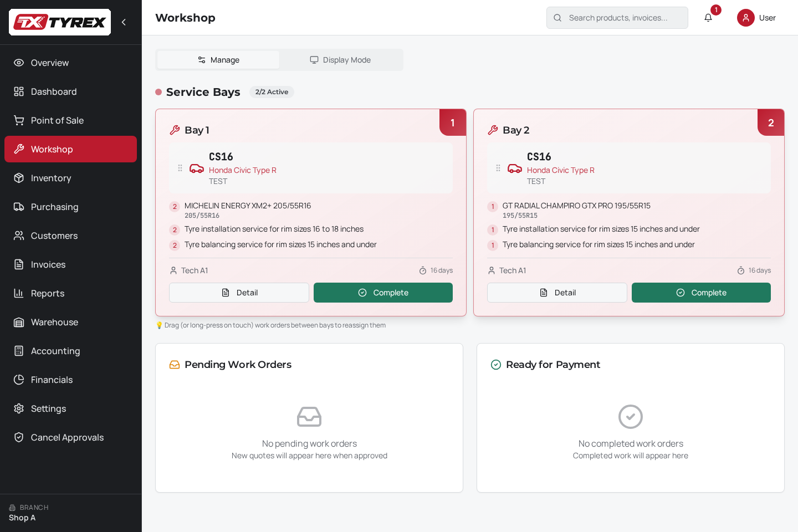This screenshot has width=798, height=532.
Task: Switch to the Display Mode tab
Action: tap(340, 60)
